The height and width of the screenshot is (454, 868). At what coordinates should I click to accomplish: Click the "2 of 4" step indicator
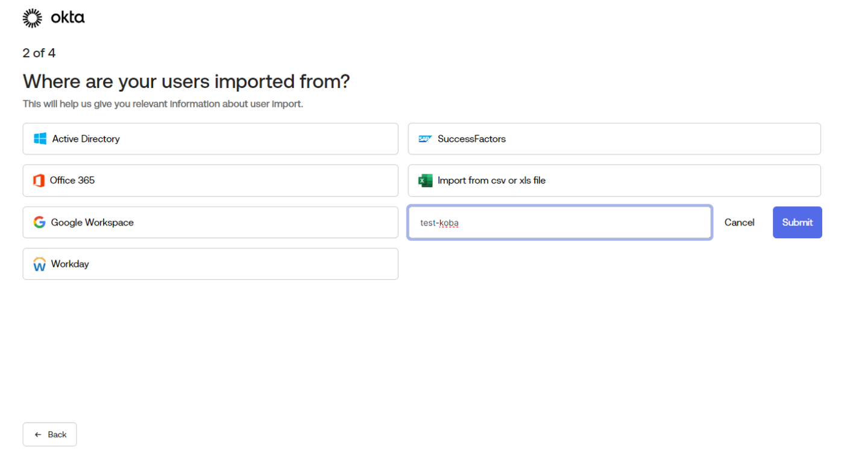[39, 53]
